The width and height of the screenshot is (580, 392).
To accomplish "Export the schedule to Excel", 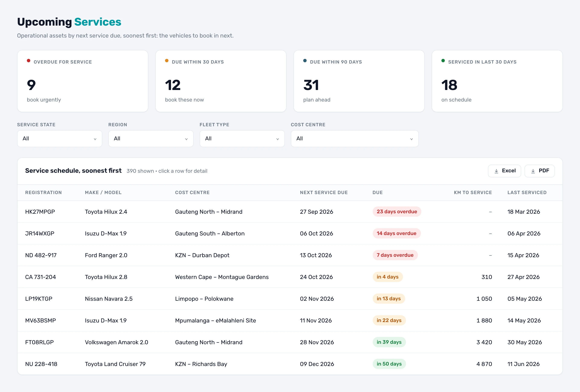I will pyautogui.click(x=504, y=171).
